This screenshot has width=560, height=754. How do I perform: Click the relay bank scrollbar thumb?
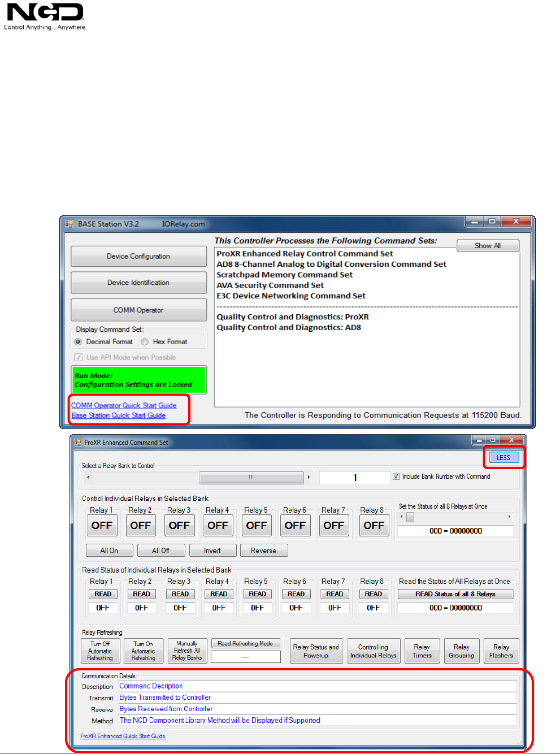pyautogui.click(x=251, y=477)
